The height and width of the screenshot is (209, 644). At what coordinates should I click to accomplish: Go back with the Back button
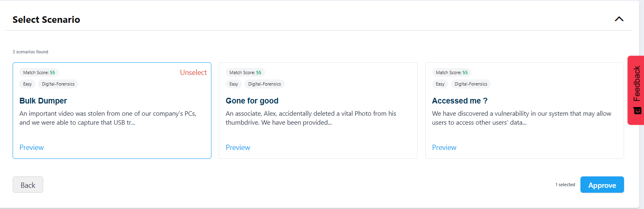pyautogui.click(x=28, y=185)
